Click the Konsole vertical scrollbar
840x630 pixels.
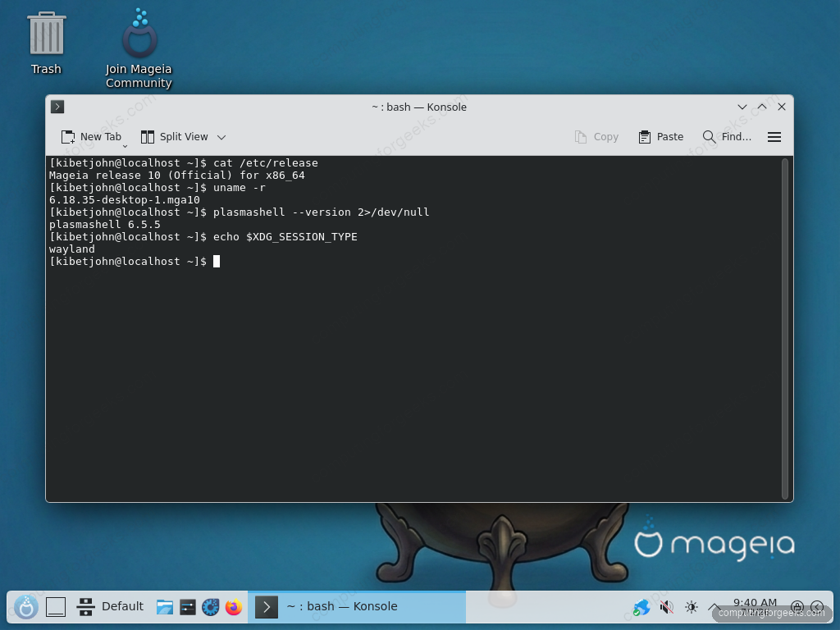click(785, 328)
